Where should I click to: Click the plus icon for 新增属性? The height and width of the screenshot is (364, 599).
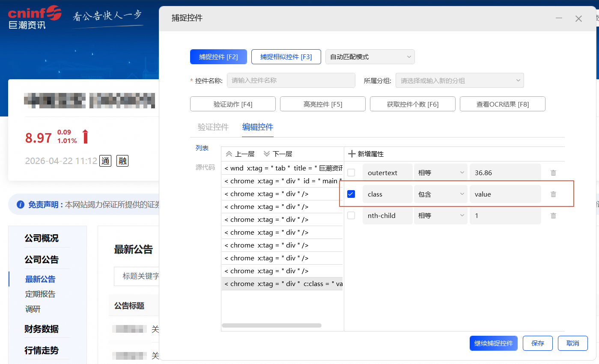[x=352, y=154]
